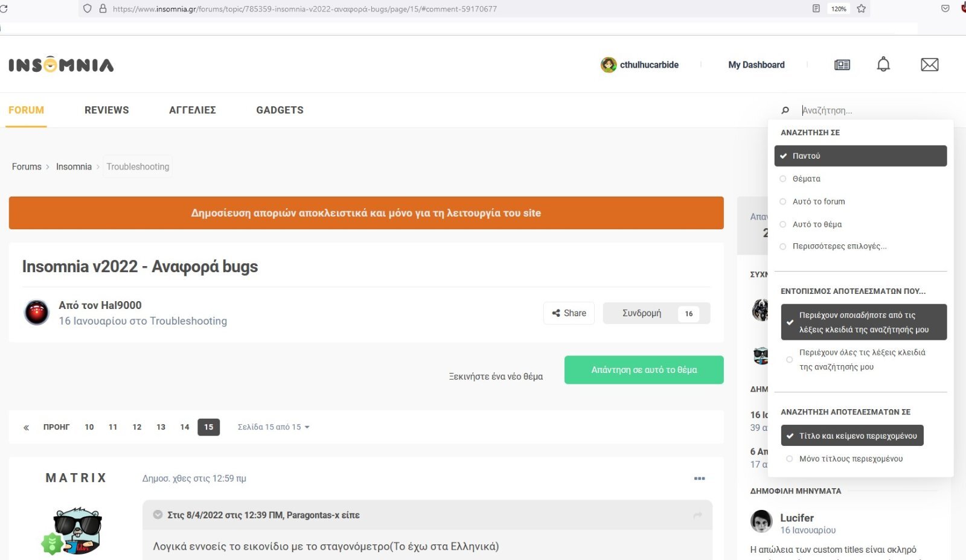This screenshot has height=560, width=966.
Task: Click the current page 15 button
Action: coord(209,427)
